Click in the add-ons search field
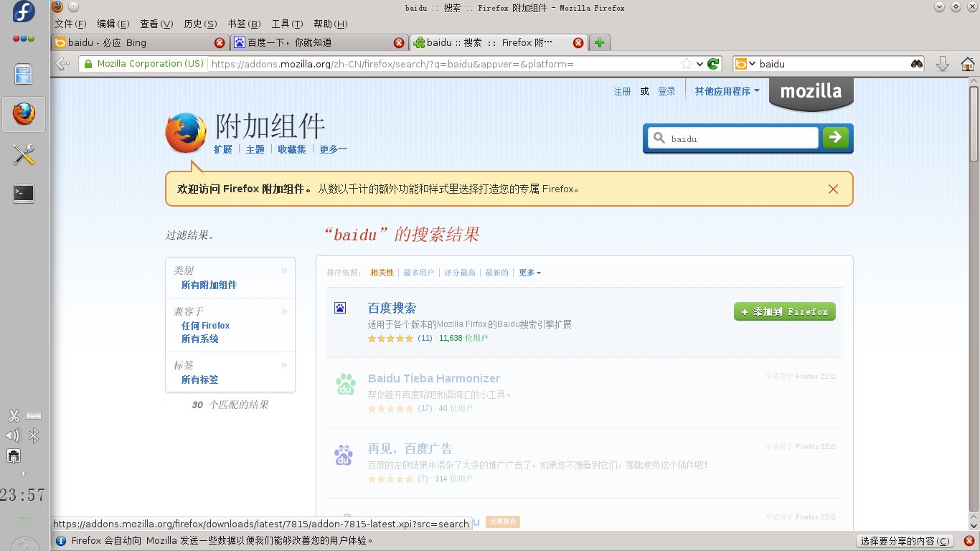The width and height of the screenshot is (980, 551). [x=733, y=138]
